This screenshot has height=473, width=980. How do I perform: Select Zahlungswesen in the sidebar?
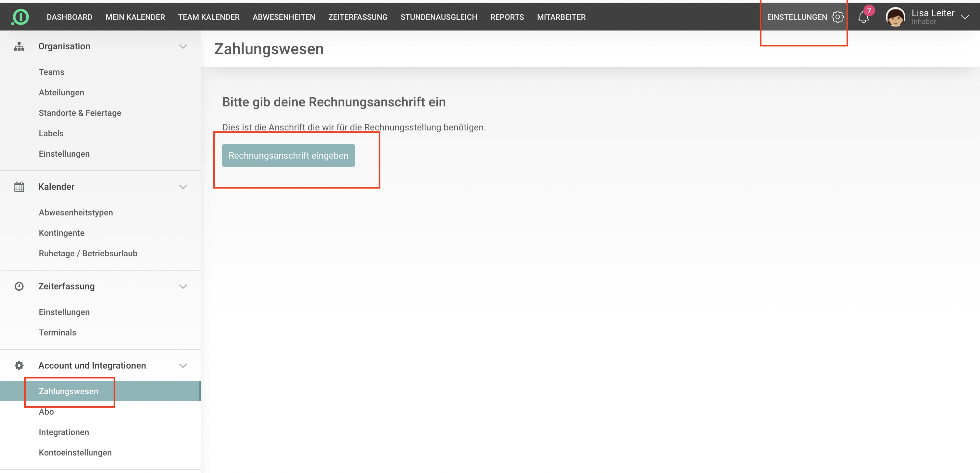pos(100,391)
